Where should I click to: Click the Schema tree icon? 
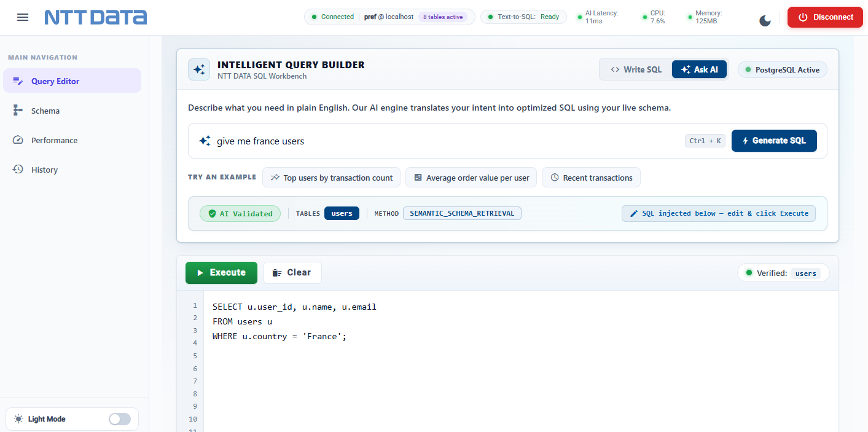18,110
